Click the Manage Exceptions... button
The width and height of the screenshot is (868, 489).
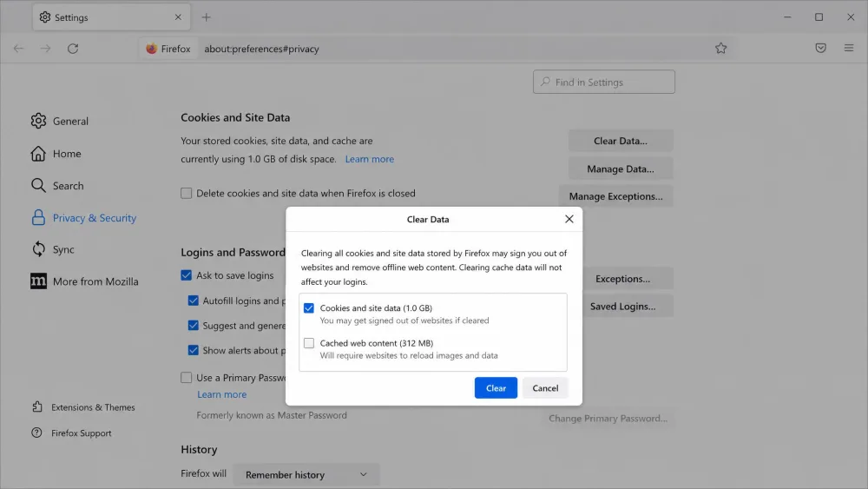click(x=615, y=196)
